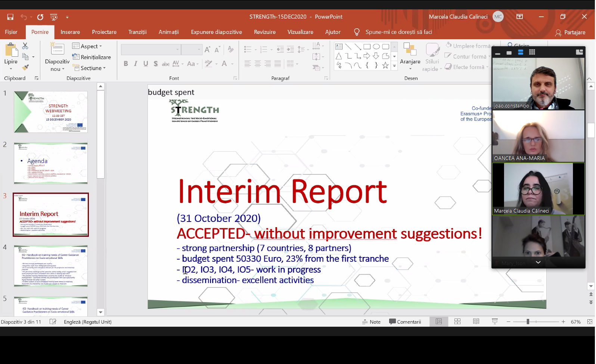Fit slide to current window icon
Viewport: 596px width, 364px height.
point(590,321)
